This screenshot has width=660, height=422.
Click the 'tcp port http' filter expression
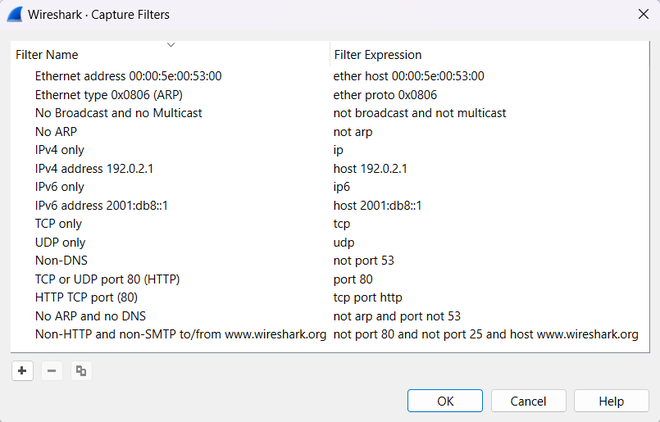click(369, 297)
